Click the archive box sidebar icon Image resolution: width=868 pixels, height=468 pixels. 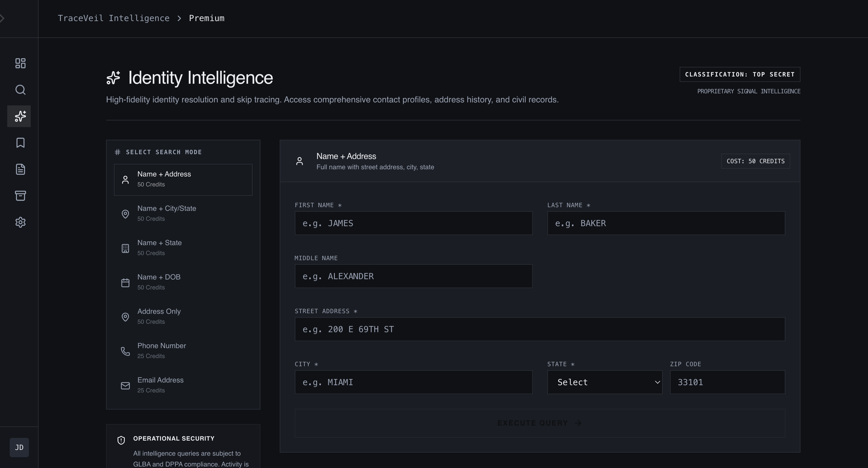[x=20, y=196]
